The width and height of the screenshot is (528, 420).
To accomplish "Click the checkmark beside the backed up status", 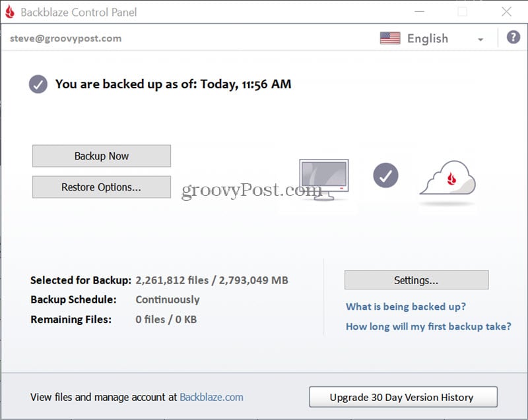I will [38, 84].
